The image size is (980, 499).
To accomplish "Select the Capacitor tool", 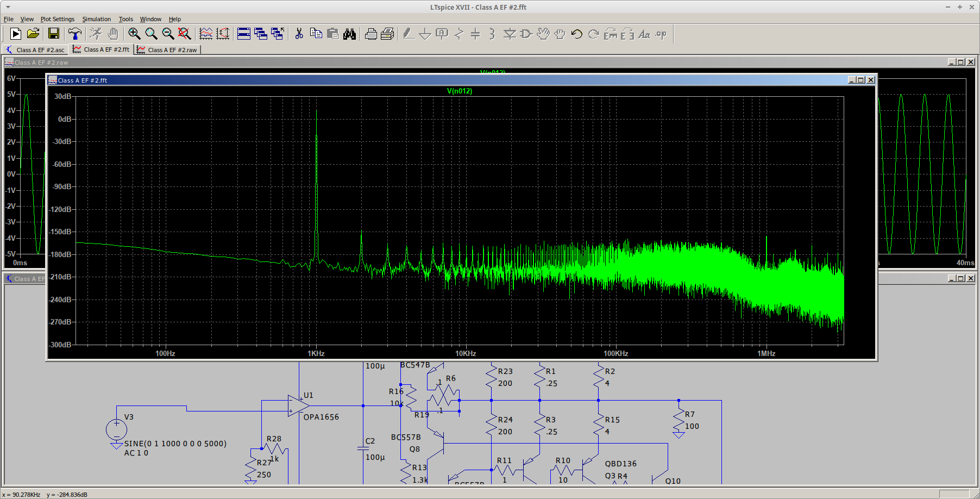I will coord(475,34).
